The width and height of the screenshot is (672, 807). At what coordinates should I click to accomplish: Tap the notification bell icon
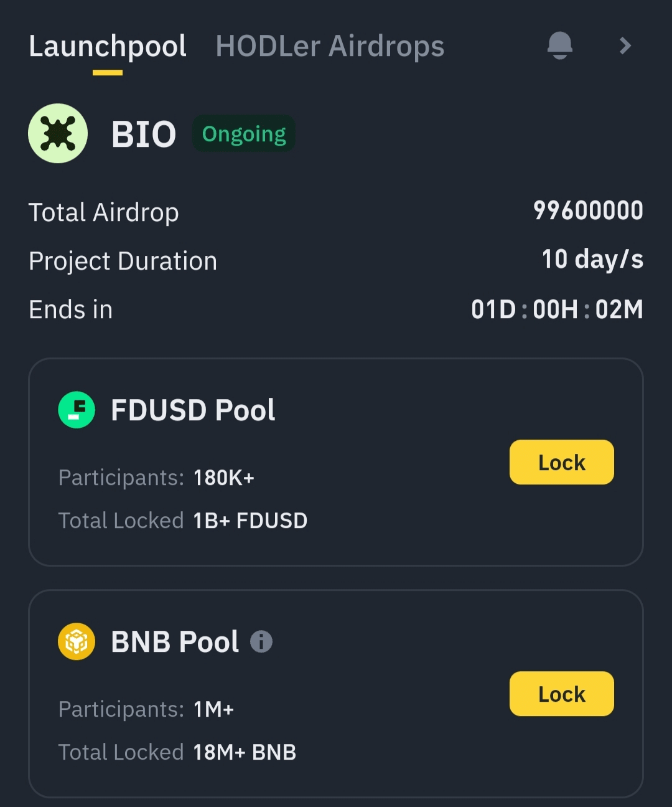[x=559, y=45]
